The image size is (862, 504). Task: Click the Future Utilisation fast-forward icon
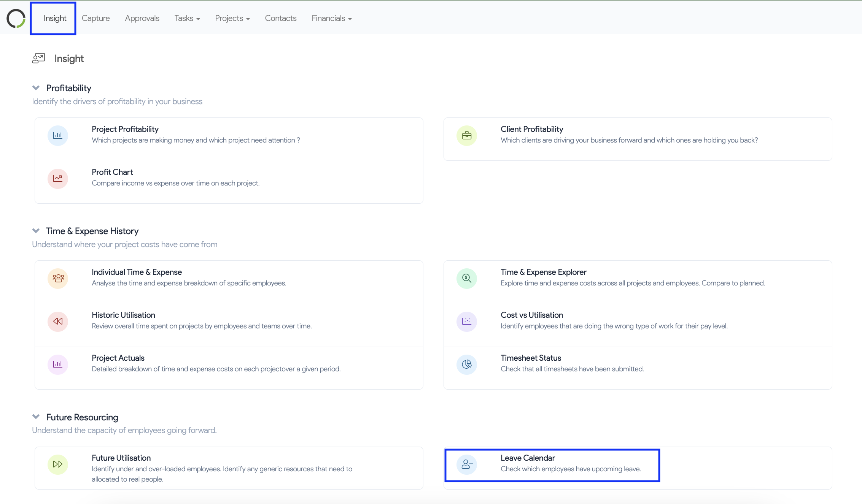[x=58, y=464]
